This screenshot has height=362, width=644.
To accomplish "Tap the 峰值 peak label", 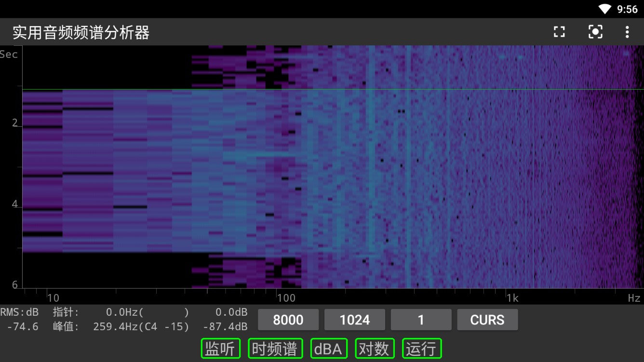I will pyautogui.click(x=66, y=327).
